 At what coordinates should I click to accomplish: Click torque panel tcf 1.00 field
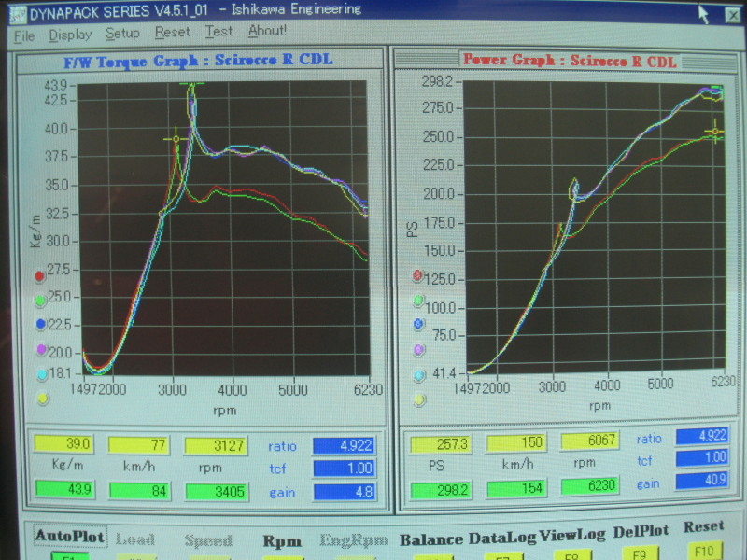(x=345, y=469)
